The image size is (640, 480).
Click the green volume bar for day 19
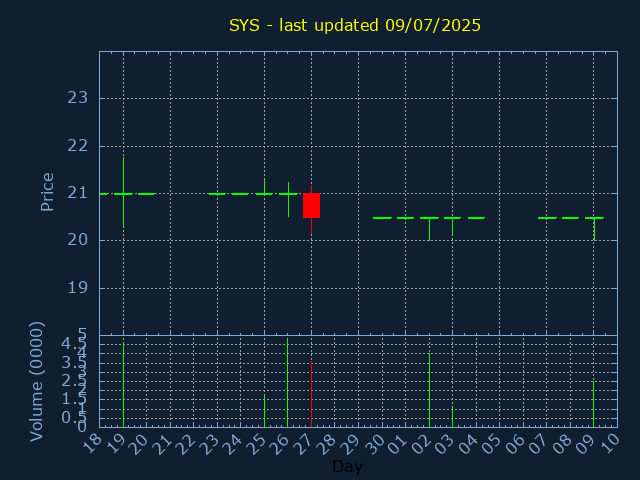coord(124,384)
